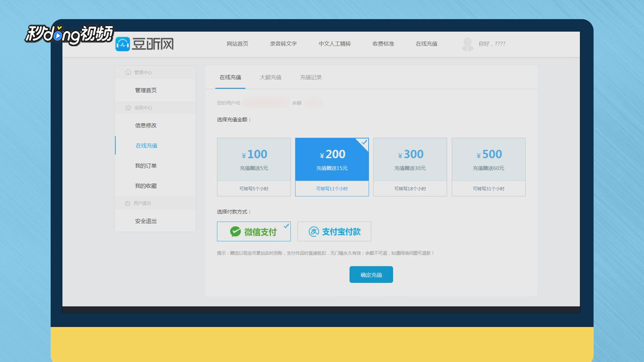Go to 网站首页 in top navigation
This screenshot has width=644, height=362.
pos(237,44)
